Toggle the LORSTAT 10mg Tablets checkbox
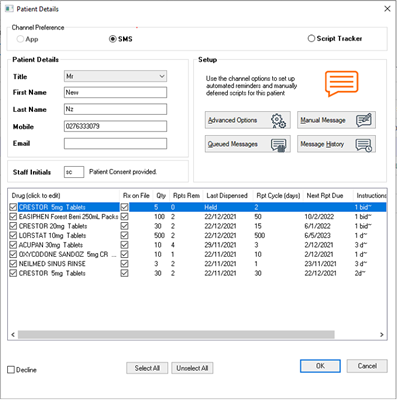Screen dimensions: 397x400 click(13, 235)
